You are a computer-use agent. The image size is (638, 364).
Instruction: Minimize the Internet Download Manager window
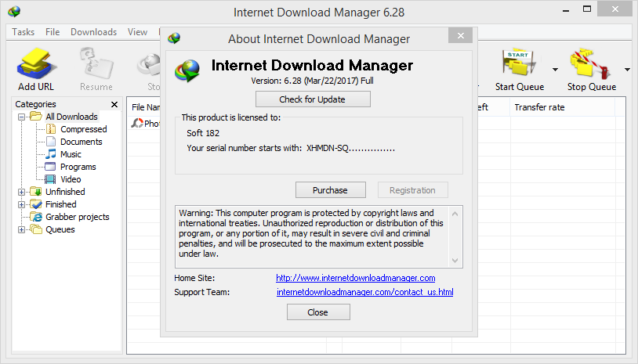click(566, 10)
